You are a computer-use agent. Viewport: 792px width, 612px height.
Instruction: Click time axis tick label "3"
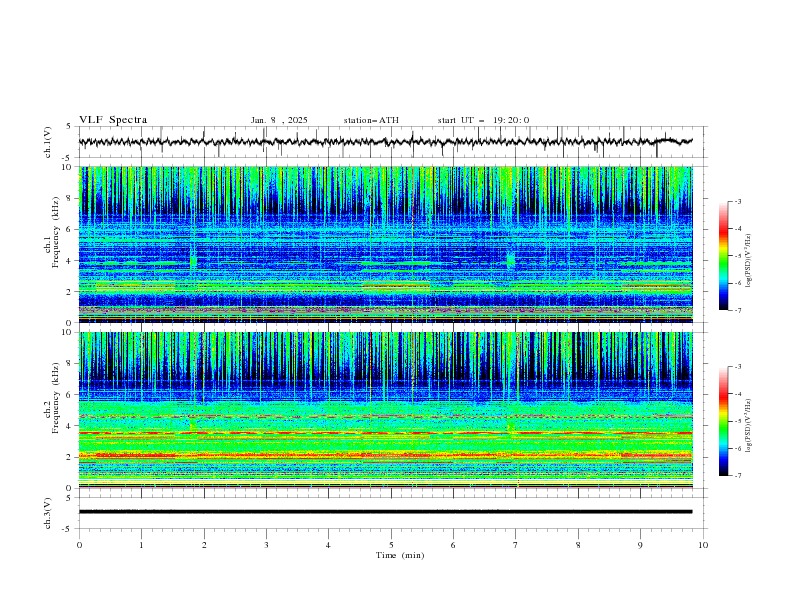tap(266, 545)
